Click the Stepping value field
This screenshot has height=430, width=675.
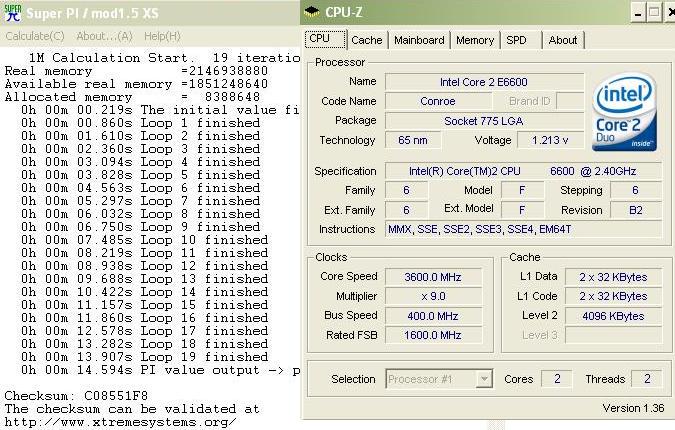pyautogui.click(x=636, y=190)
